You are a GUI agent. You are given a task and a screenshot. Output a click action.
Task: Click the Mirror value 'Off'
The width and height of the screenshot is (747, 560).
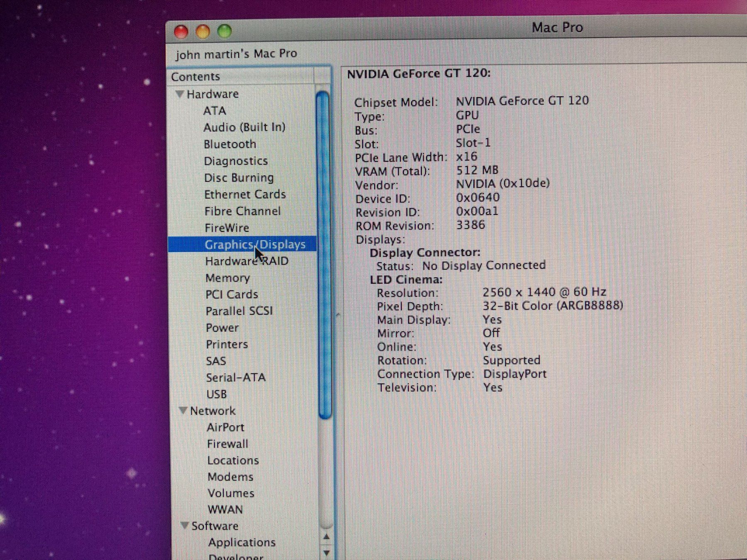pos(491,333)
